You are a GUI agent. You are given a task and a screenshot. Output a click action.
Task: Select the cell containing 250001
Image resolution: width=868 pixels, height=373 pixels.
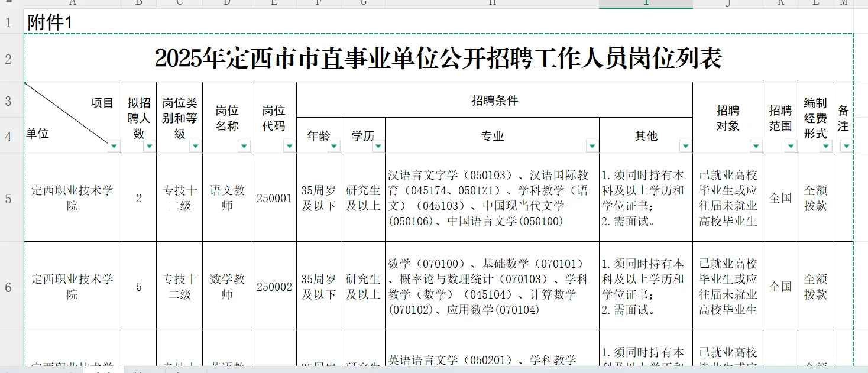274,199
